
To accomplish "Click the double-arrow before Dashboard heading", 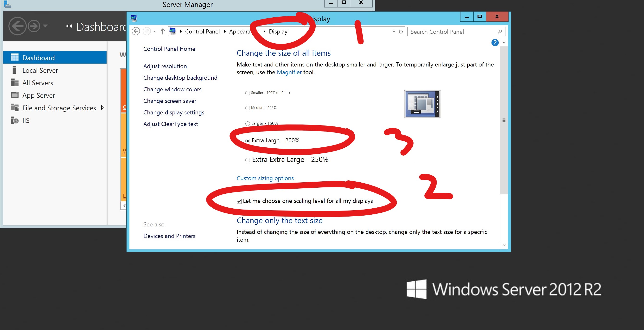I will pyautogui.click(x=69, y=26).
